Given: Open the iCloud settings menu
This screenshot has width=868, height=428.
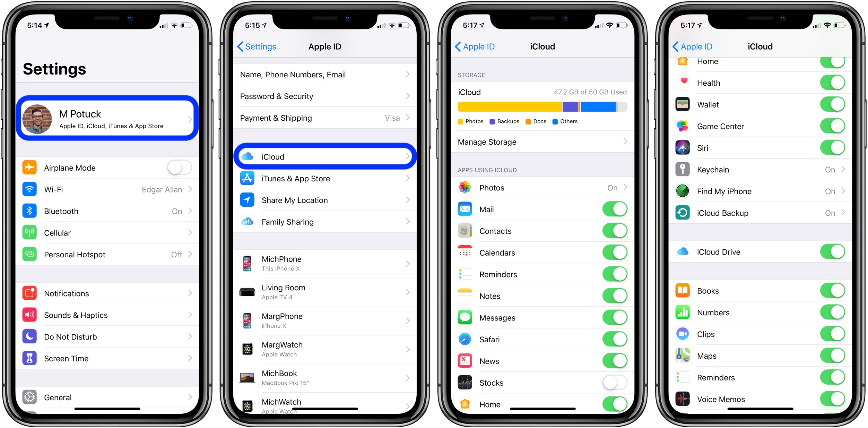Looking at the screenshot, I should (x=326, y=156).
